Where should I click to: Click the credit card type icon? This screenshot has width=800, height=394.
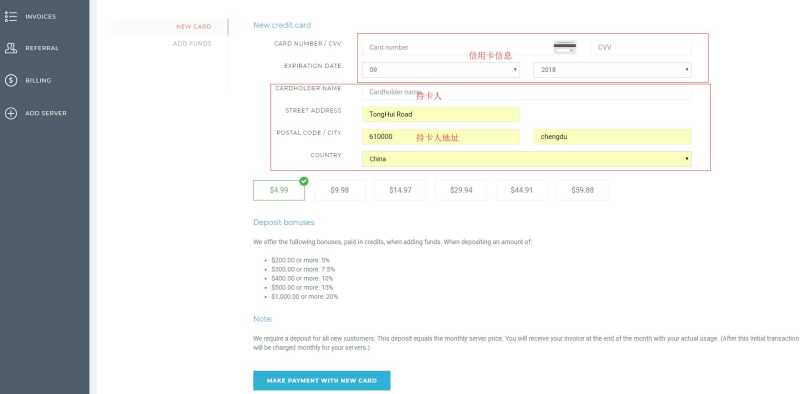click(x=565, y=47)
